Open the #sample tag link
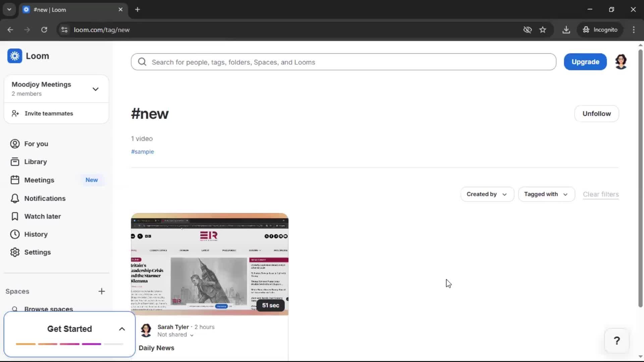The height and width of the screenshot is (362, 644). pos(142,152)
